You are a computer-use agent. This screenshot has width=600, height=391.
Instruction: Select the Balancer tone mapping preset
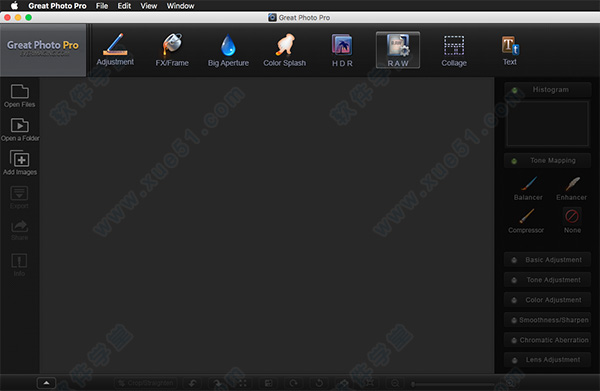pyautogui.click(x=528, y=189)
